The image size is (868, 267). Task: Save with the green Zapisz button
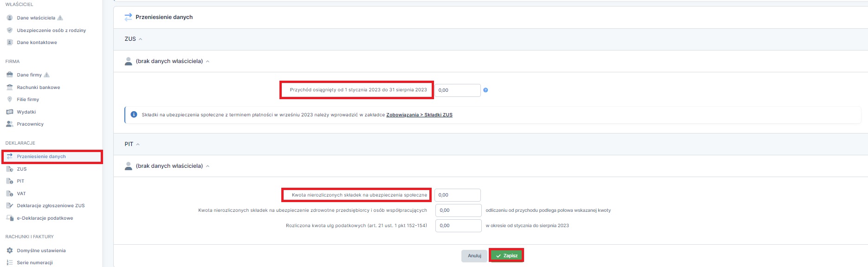pos(506,255)
